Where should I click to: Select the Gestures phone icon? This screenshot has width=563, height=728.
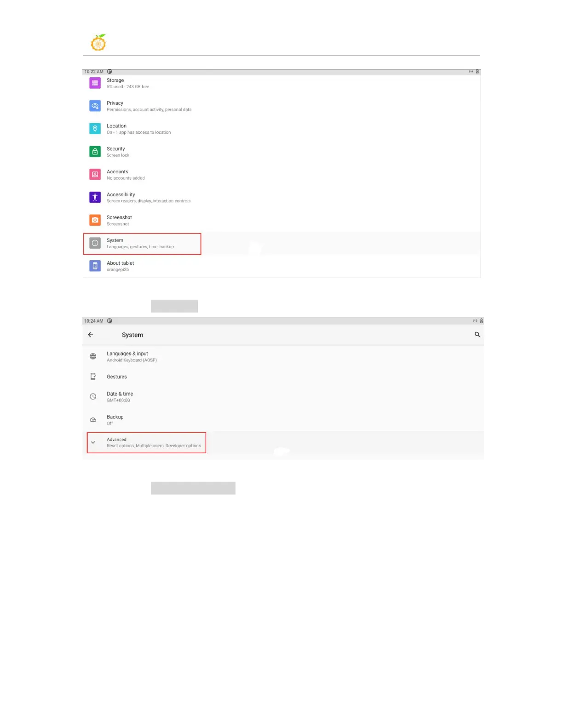point(93,376)
